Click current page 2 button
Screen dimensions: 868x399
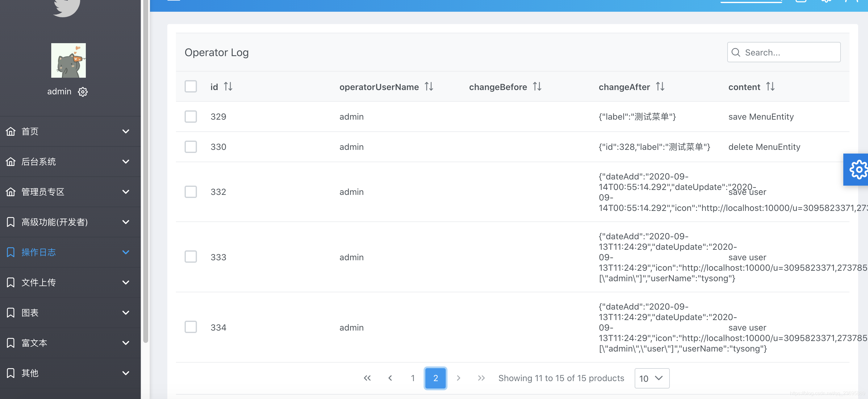coord(435,378)
